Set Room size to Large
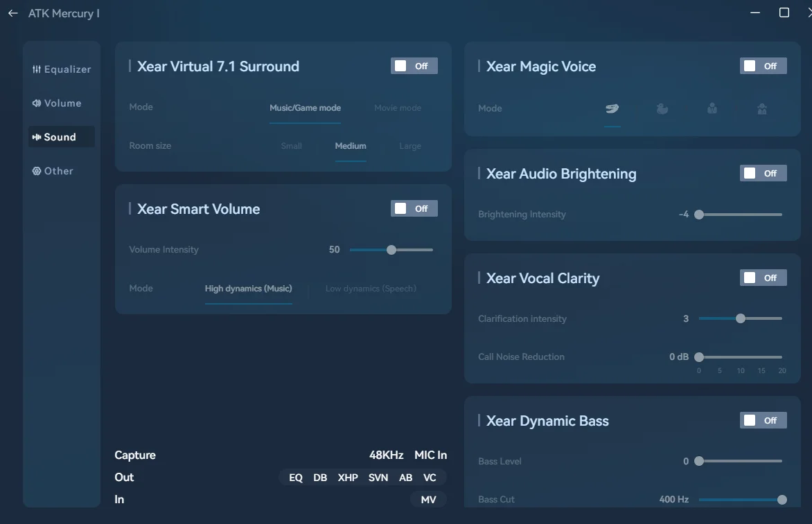The width and height of the screenshot is (812, 524). pyautogui.click(x=410, y=146)
